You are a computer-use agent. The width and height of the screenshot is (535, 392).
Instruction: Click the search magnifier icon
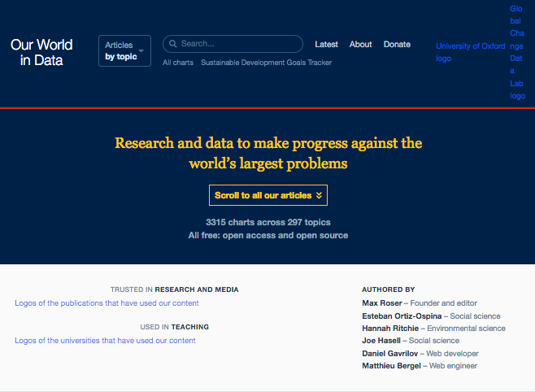point(173,44)
